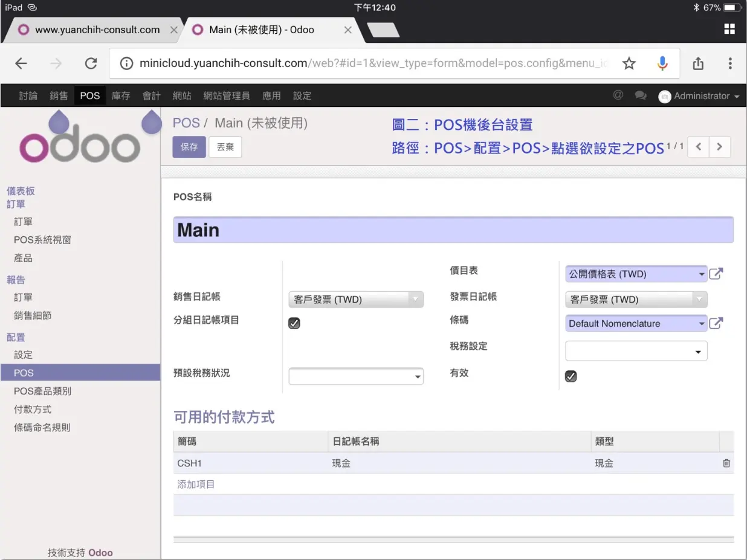This screenshot has height=560, width=747.
Task: Open 條碼命名規則 in the sidebar
Action: (x=42, y=427)
